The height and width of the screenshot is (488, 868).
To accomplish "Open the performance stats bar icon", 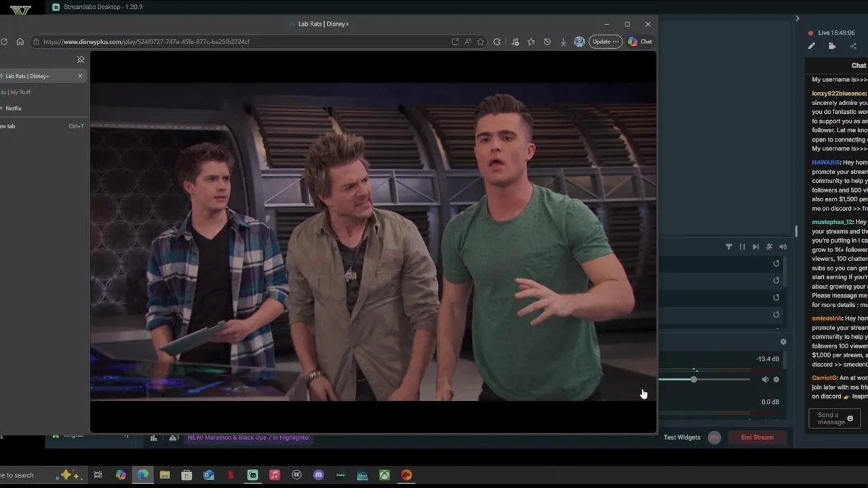I will click(153, 438).
